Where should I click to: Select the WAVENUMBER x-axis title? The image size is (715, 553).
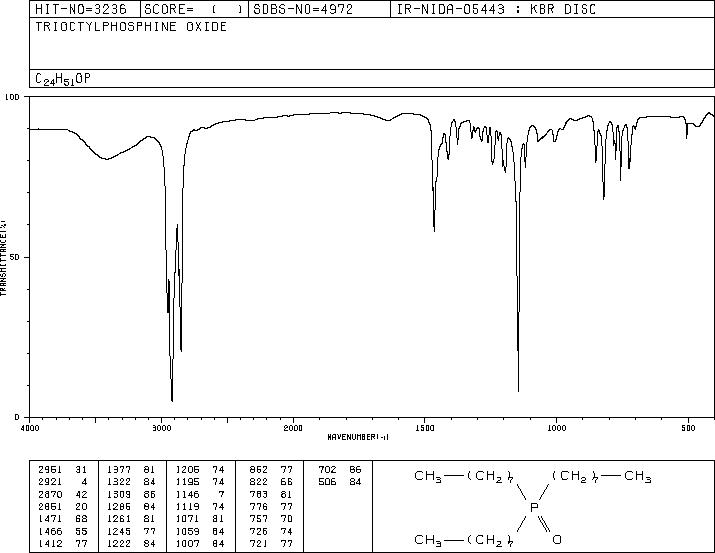358,437
